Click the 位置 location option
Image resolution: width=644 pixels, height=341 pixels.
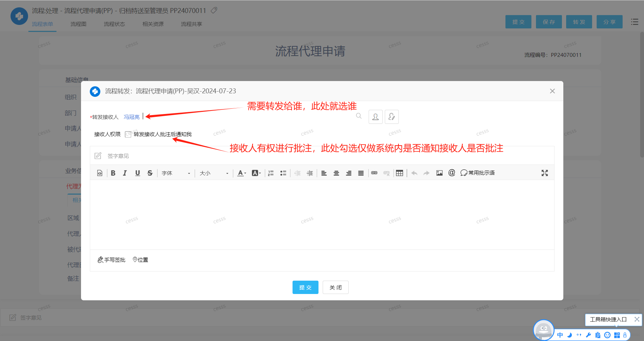point(140,260)
